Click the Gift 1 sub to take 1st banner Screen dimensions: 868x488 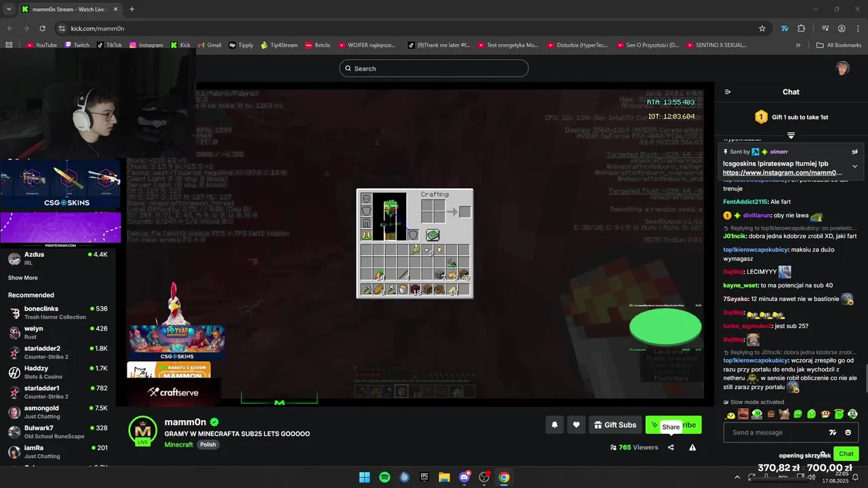pos(791,117)
